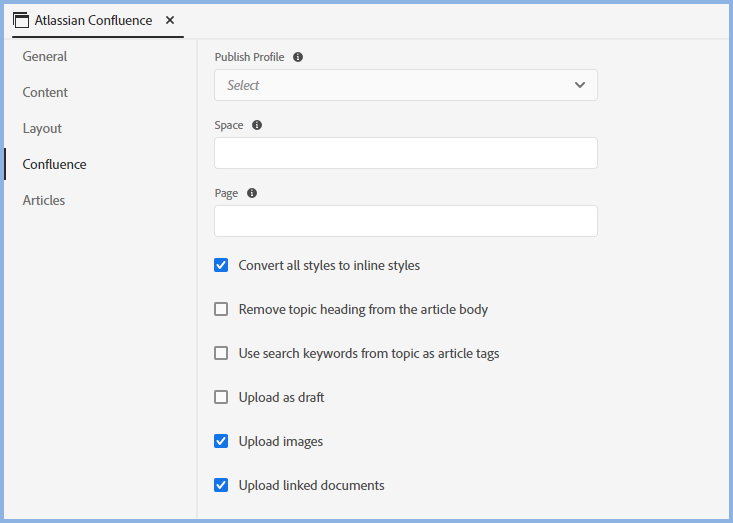733x523 pixels.
Task: Turn off Upload linked documents
Action: tap(221, 485)
